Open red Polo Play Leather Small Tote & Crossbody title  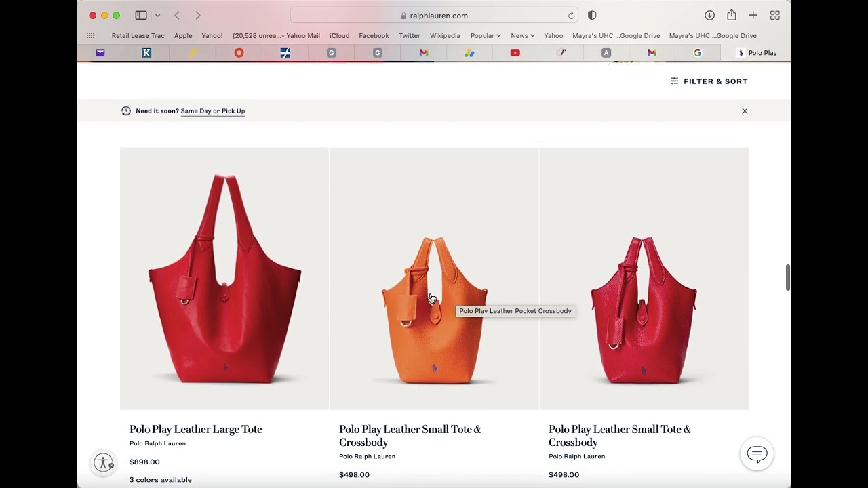pos(619,436)
